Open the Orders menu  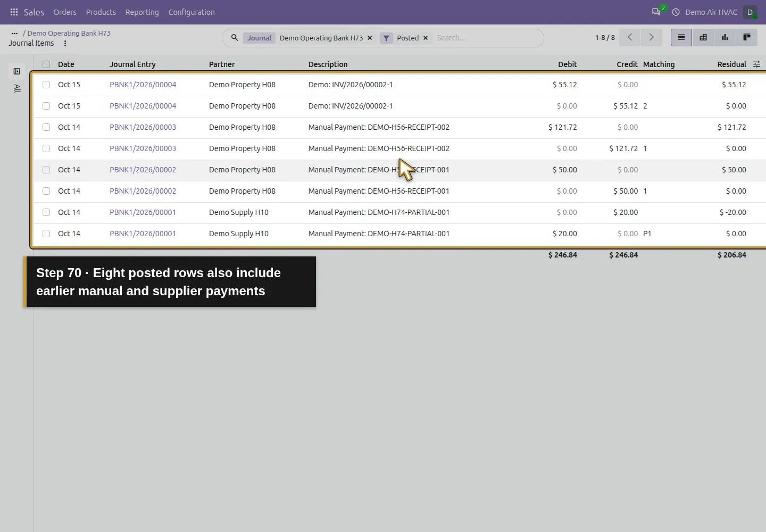click(x=65, y=12)
